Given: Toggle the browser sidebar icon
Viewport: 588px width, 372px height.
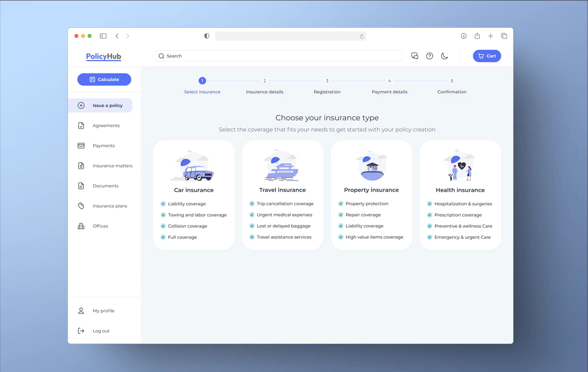Looking at the screenshot, I should [x=103, y=36].
